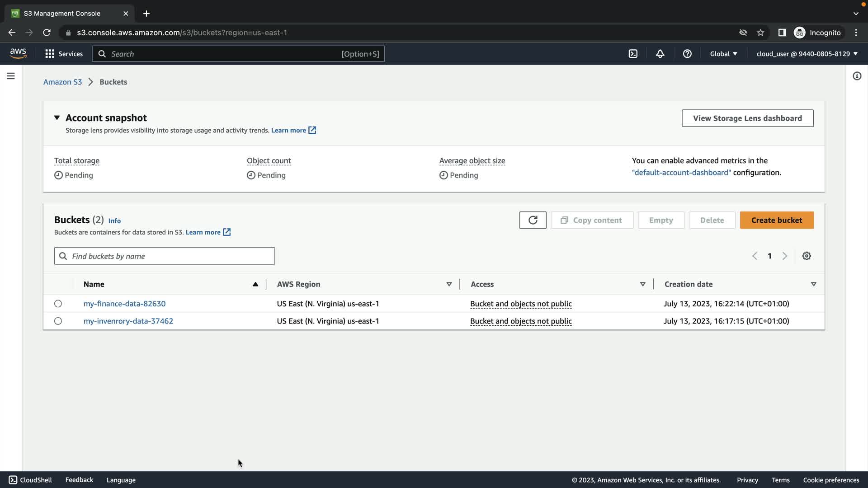Click the Find buckets by name field
Viewport: 868px width, 488px height.
click(165, 256)
